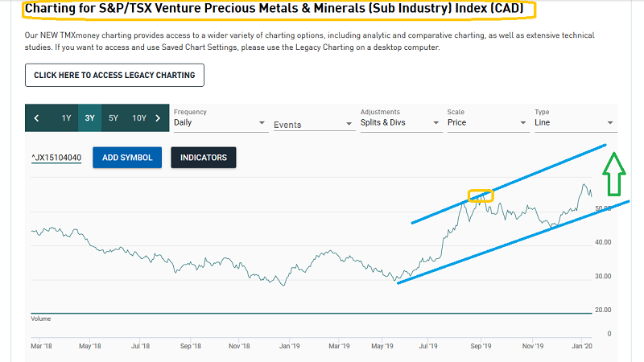Click the ^JX15104040 symbol link
This screenshot has height=362, width=644.
click(x=56, y=158)
